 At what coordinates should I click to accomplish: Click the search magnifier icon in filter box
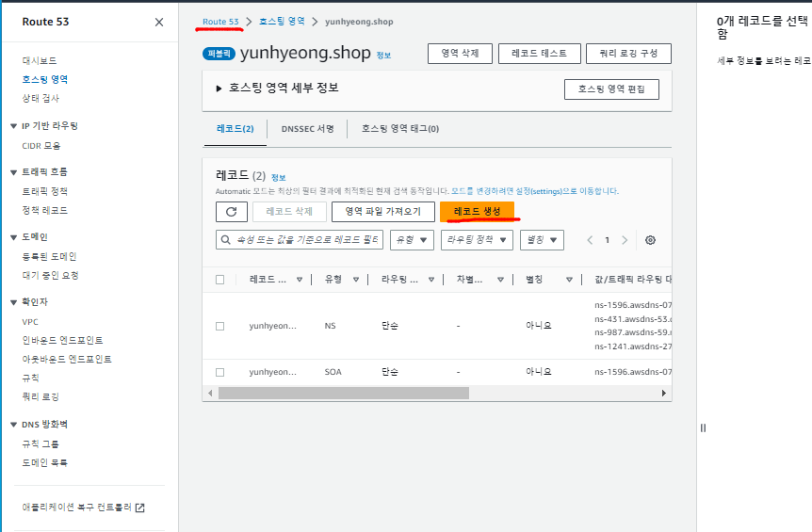pos(226,240)
